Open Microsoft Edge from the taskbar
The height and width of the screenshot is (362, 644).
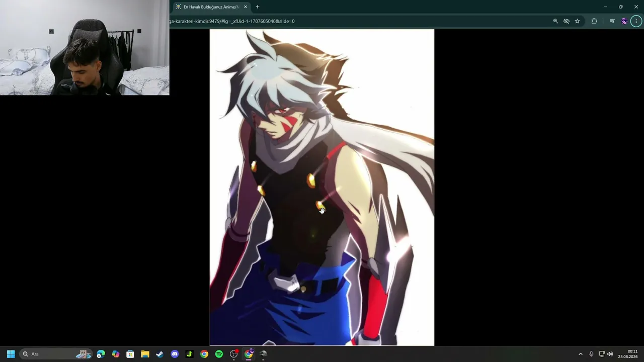click(x=101, y=354)
